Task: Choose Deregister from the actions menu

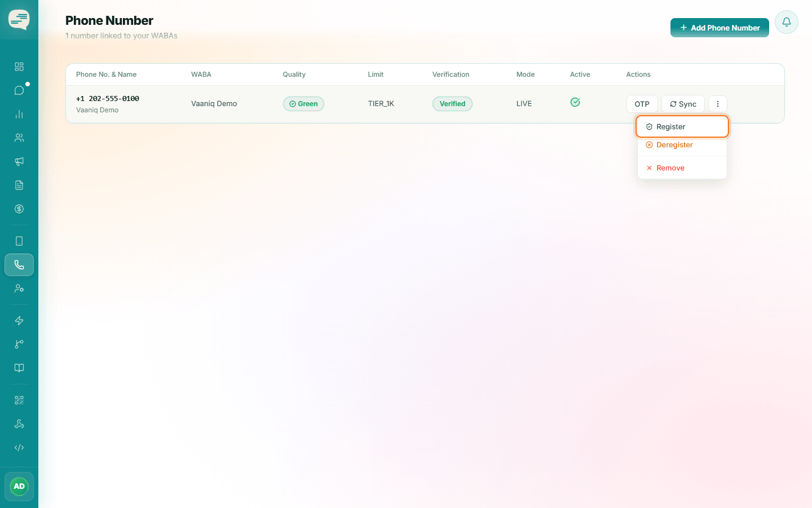Action: (x=682, y=145)
